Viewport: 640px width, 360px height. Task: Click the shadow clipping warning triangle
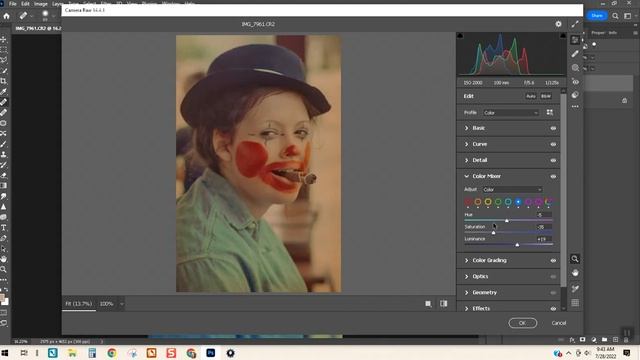point(460,36)
